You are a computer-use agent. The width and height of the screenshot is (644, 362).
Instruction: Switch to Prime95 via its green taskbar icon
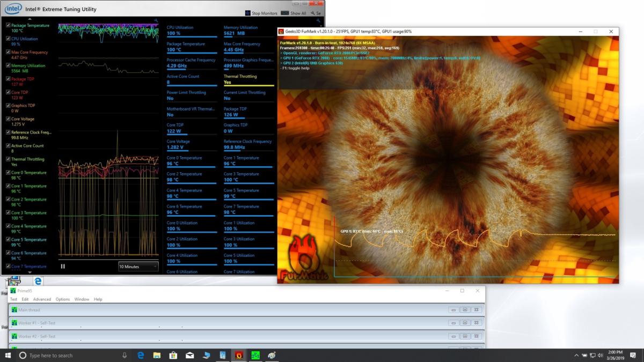point(255,355)
